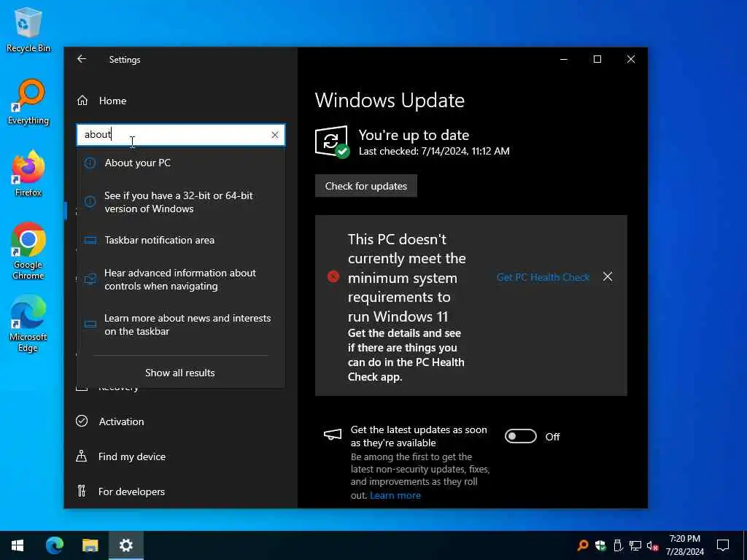747x560 pixels.
Task: Click 'Show all results'
Action: (x=180, y=373)
